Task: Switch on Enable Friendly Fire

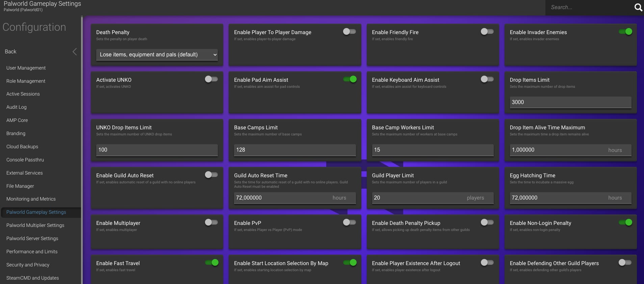Action: pyautogui.click(x=487, y=32)
